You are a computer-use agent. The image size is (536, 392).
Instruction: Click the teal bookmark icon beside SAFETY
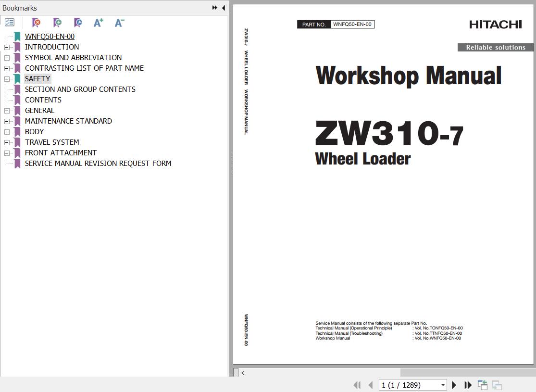click(17, 79)
